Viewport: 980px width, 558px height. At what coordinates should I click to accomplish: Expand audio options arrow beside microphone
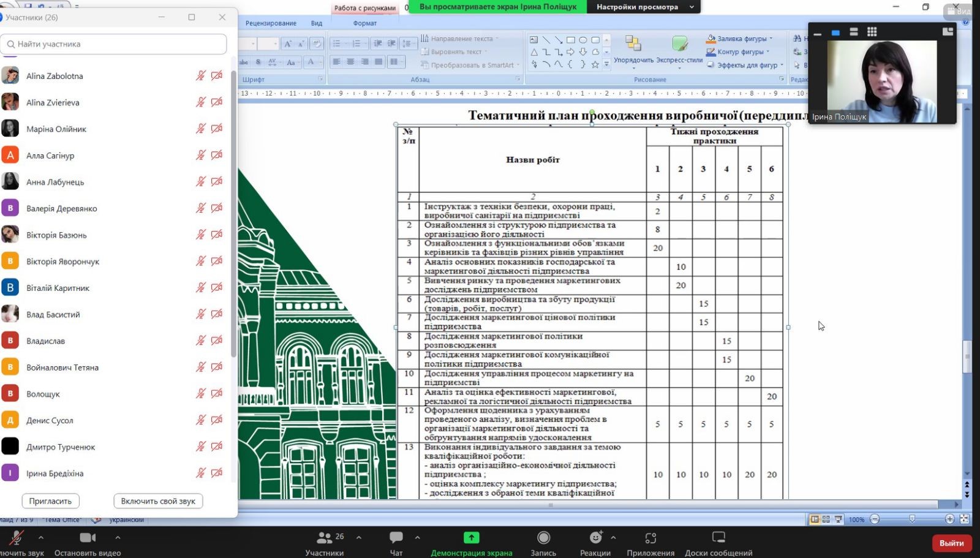pos(41,538)
